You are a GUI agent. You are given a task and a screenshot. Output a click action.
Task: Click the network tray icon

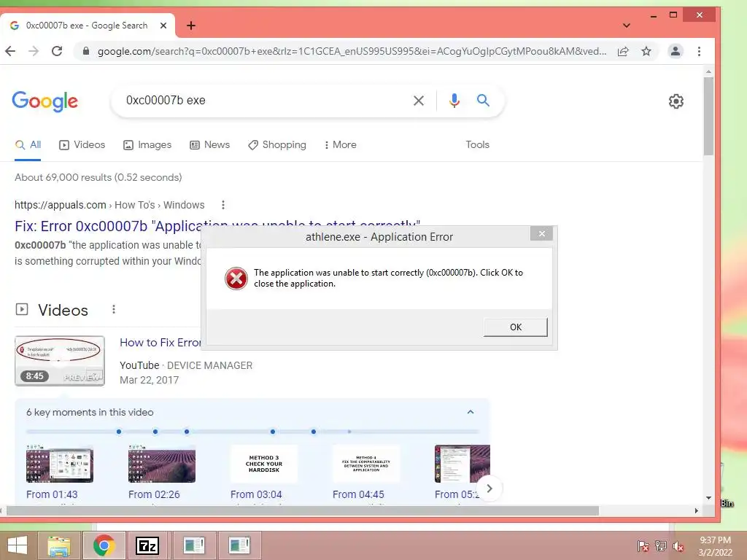click(661, 546)
